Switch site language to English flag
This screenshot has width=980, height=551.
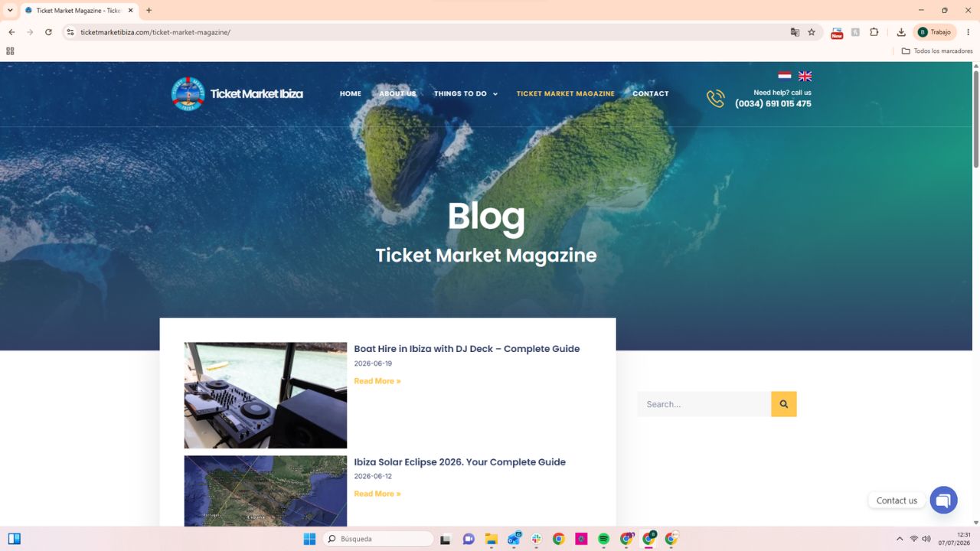coord(805,76)
